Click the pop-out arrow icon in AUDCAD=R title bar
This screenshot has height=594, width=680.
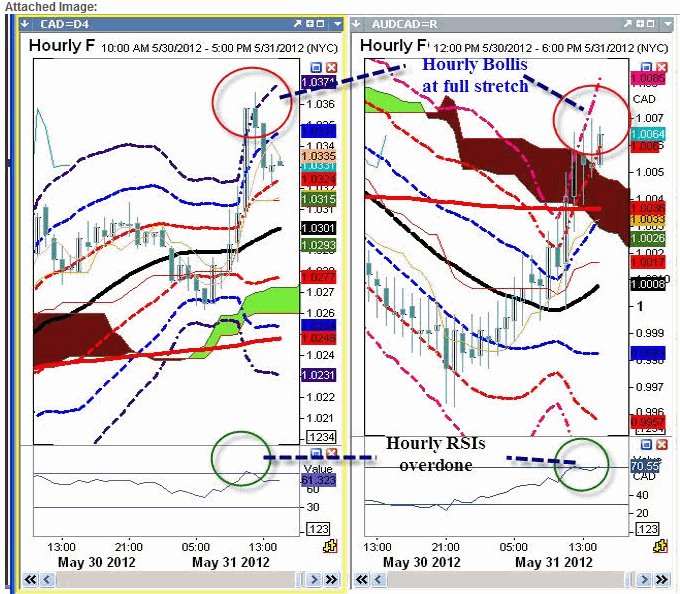pyautogui.click(x=628, y=24)
